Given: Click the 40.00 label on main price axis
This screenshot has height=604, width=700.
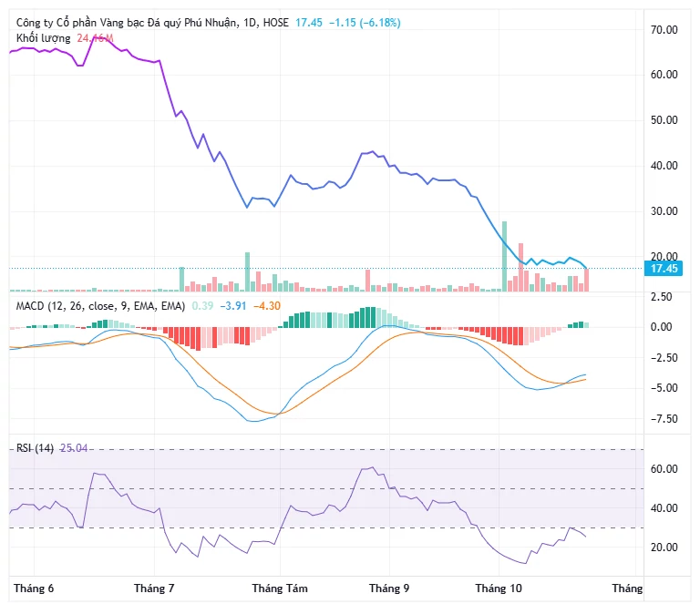Looking at the screenshot, I should [x=664, y=166].
